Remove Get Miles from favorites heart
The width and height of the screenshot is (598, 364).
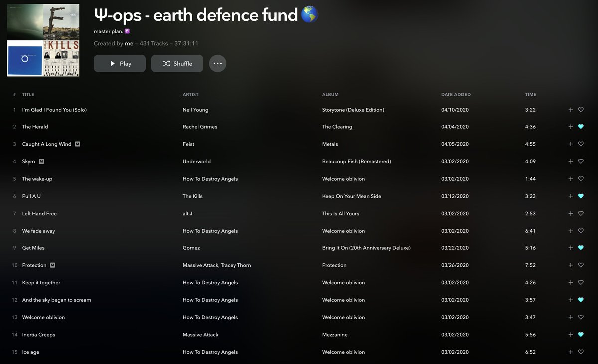coord(581,248)
